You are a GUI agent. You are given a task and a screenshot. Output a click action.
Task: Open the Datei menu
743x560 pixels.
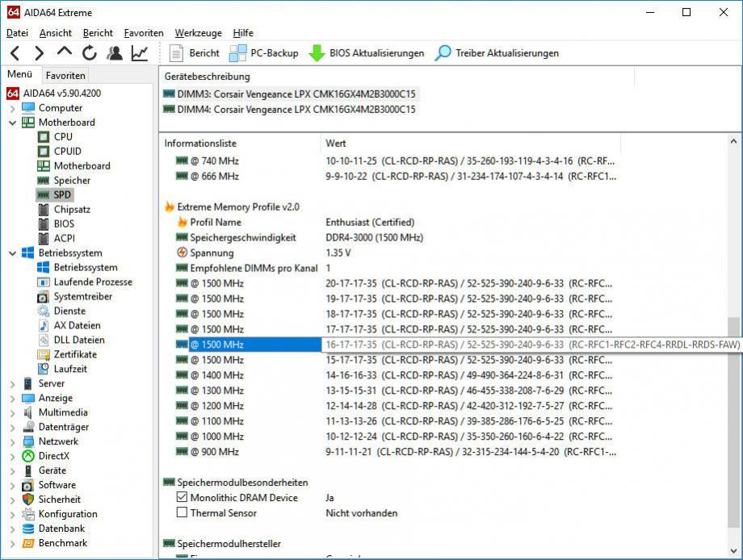click(17, 33)
